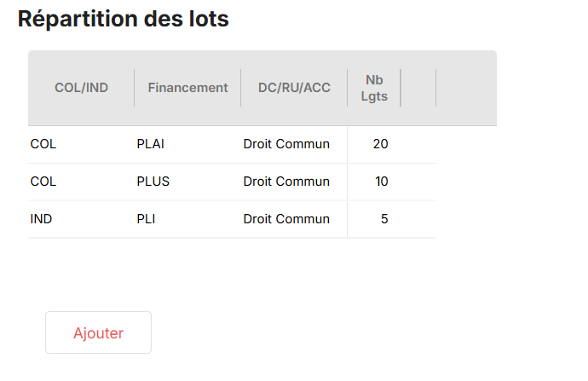Select COL cell in the PLUS row
The image size is (588, 381).
coord(81,182)
